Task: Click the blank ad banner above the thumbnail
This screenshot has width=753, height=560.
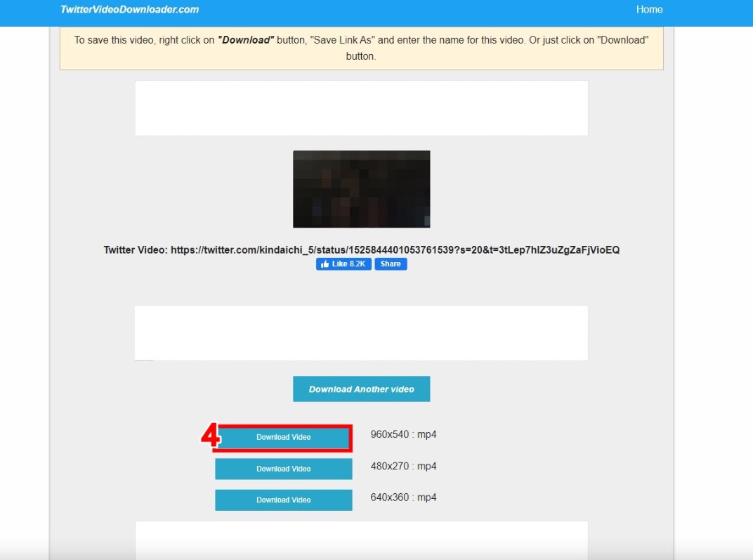Action: coord(361,108)
